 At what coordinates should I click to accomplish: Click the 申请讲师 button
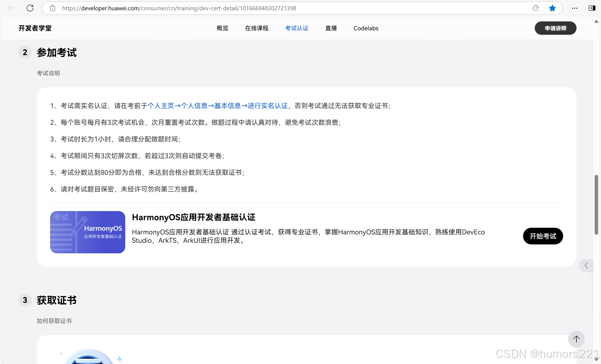point(555,28)
